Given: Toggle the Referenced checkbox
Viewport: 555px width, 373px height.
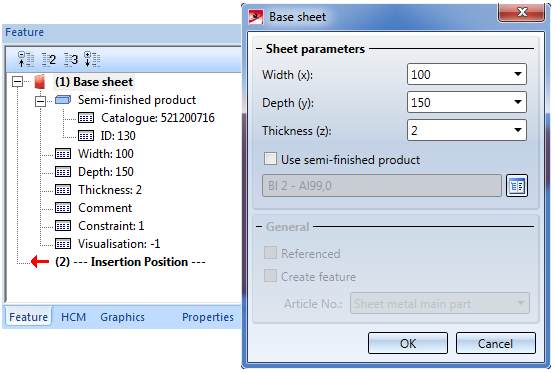Looking at the screenshot, I should [x=270, y=253].
